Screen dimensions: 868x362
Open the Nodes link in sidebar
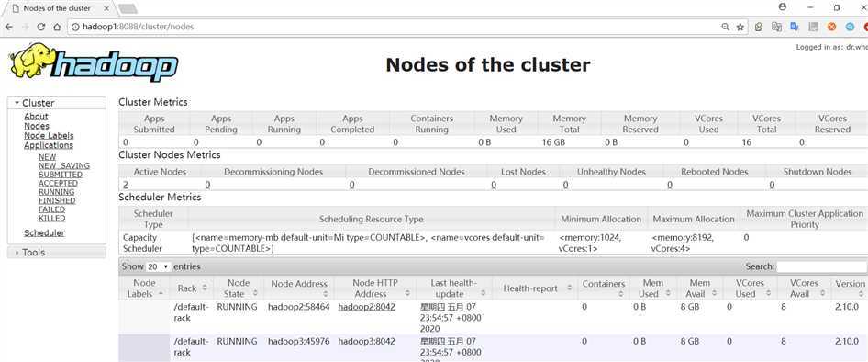(x=37, y=126)
